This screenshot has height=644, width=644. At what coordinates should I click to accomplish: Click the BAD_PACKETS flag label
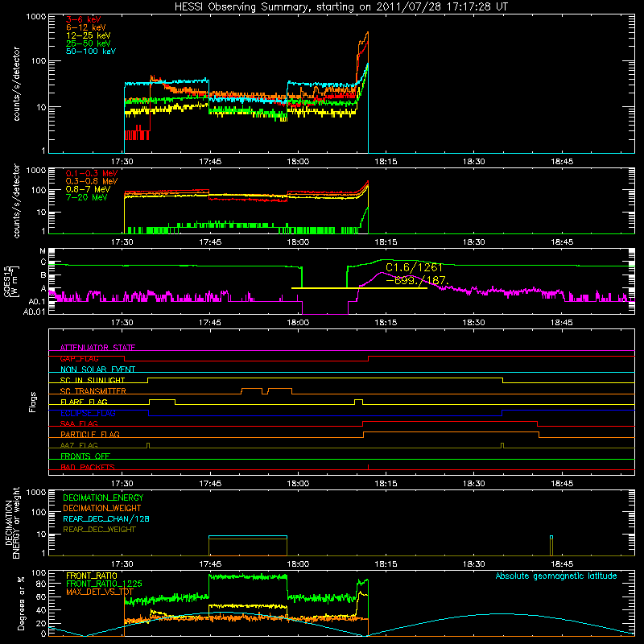click(88, 467)
